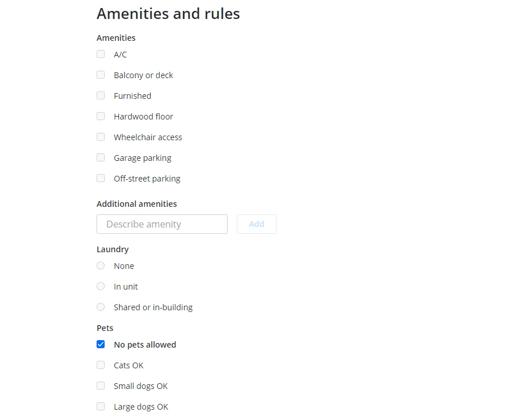Enable Garage parking amenity
The image size is (507, 420).
(101, 157)
